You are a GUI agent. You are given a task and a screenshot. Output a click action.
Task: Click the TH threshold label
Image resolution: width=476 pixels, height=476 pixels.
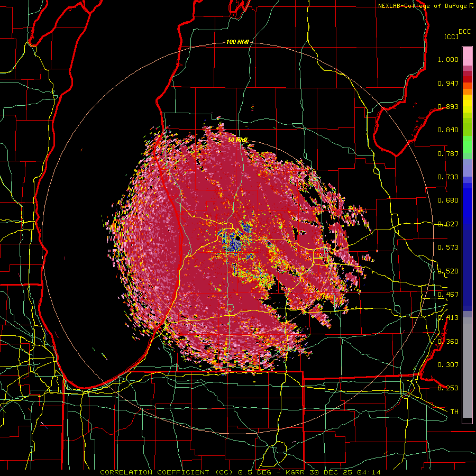pyautogui.click(x=454, y=412)
